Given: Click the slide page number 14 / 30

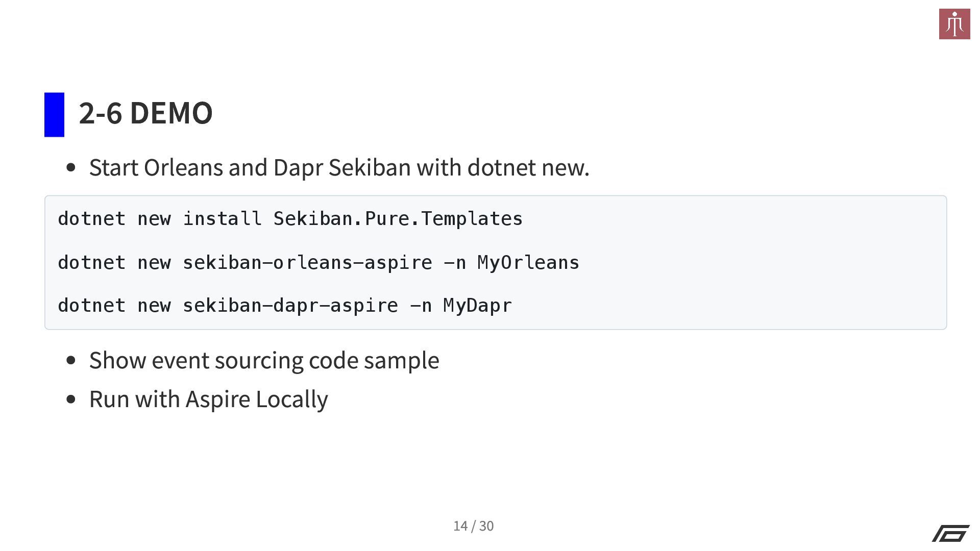Looking at the screenshot, I should tap(473, 526).
